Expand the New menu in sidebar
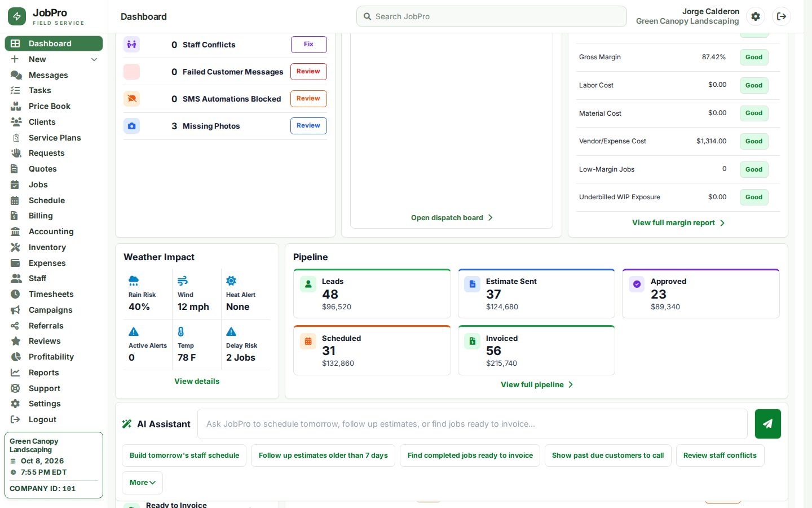 coord(54,59)
